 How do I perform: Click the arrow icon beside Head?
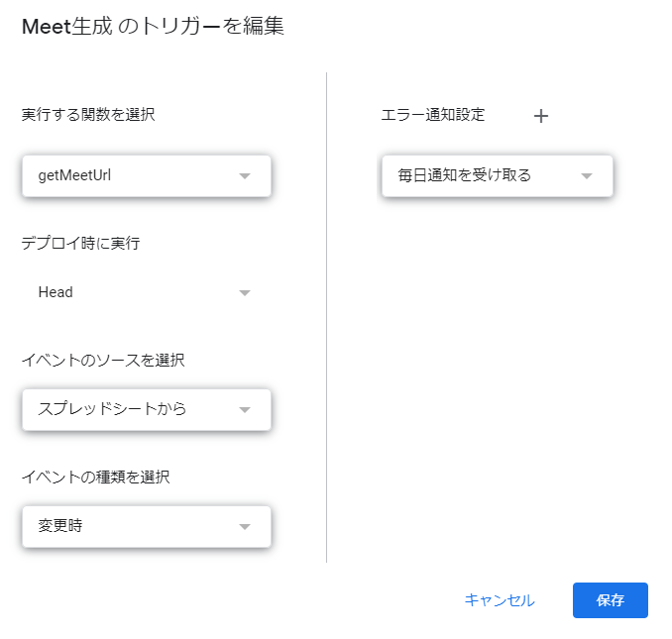point(245,293)
